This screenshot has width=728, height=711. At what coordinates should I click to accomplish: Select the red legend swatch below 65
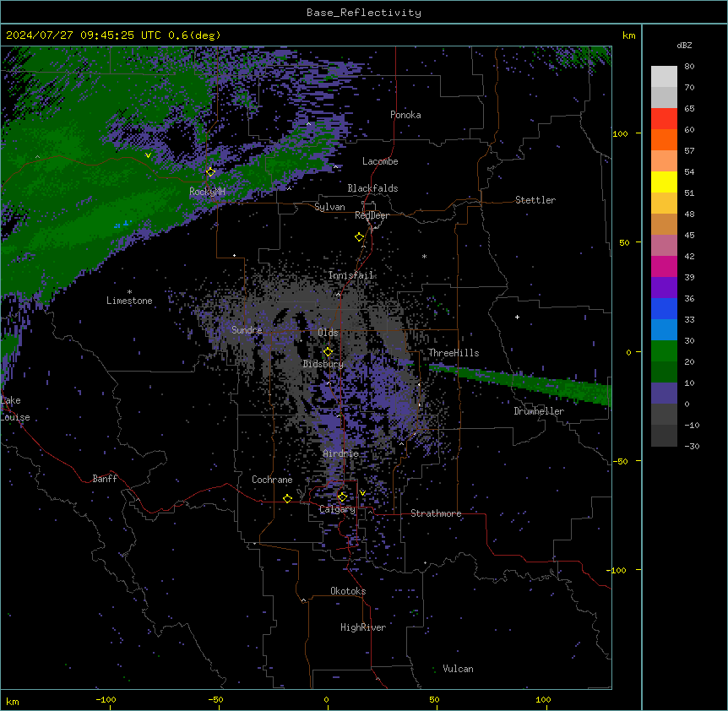[664, 118]
